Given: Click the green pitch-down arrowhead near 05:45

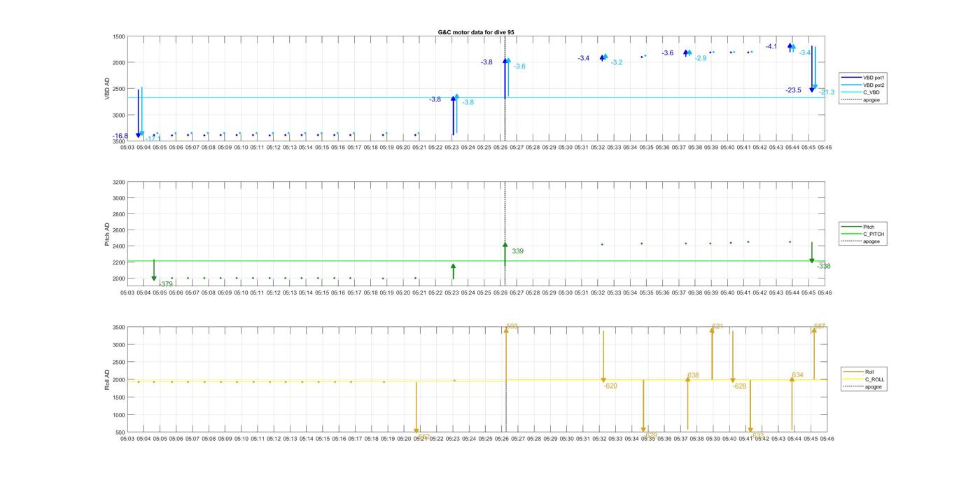Looking at the screenshot, I should pos(812,260).
